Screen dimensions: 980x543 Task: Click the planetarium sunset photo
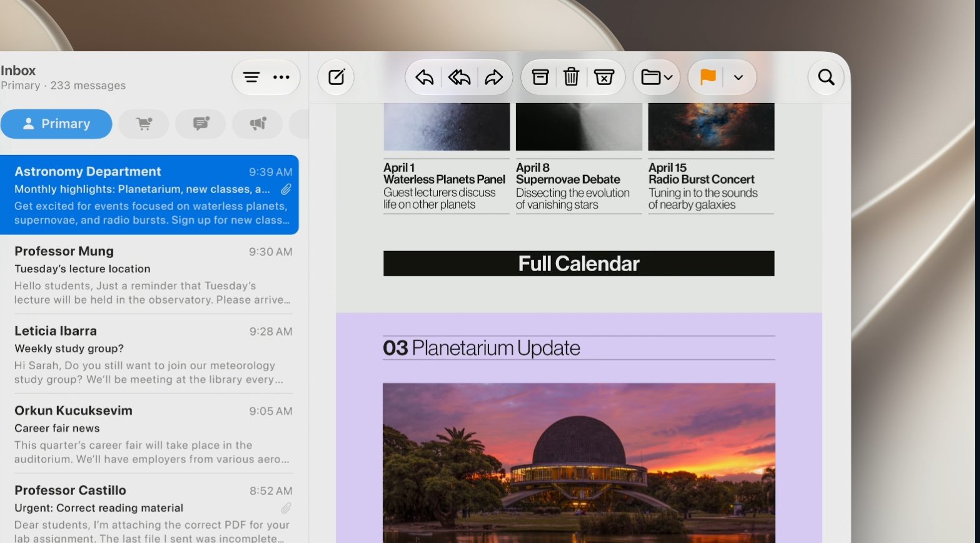[x=579, y=463]
